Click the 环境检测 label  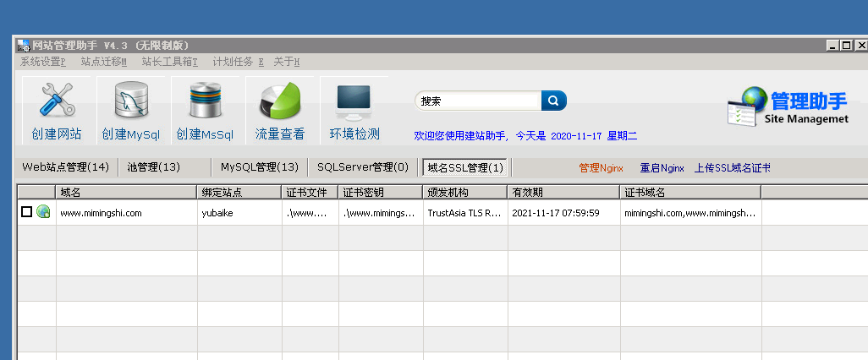[354, 134]
